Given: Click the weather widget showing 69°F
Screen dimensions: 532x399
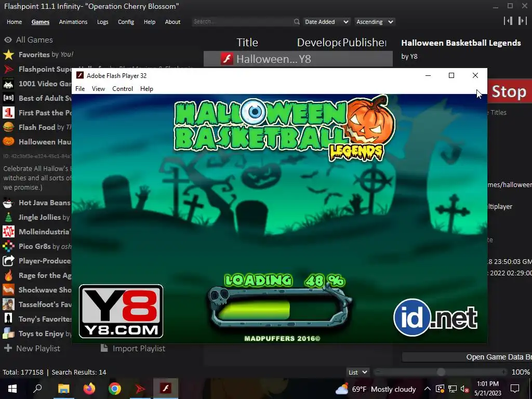Looking at the screenshot, I should point(376,389).
